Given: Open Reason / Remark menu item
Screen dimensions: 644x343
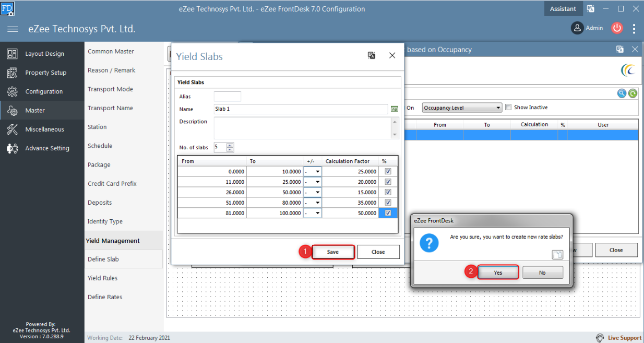Looking at the screenshot, I should [111, 70].
